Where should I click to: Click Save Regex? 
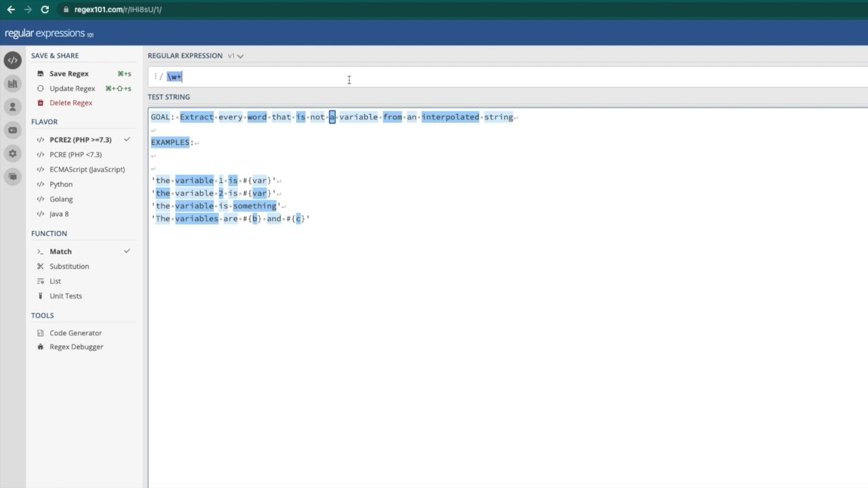point(69,74)
